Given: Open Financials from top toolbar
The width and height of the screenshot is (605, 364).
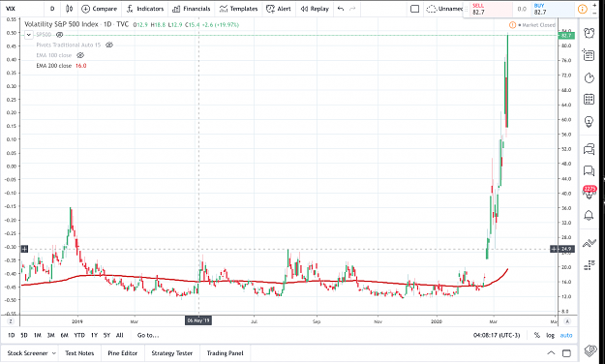Looking at the screenshot, I should pyautogui.click(x=192, y=9).
